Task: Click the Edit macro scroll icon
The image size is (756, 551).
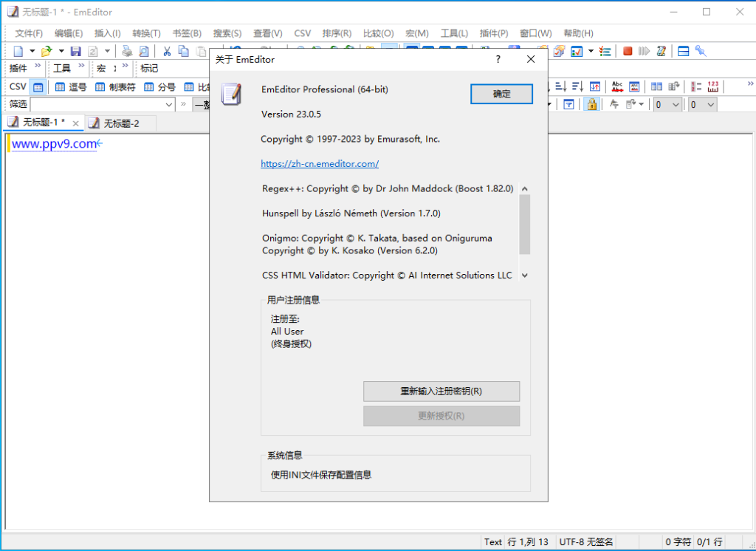Action: point(661,51)
